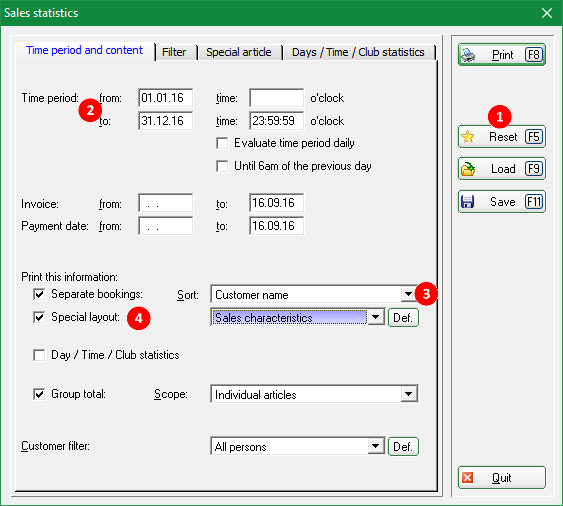Tick Until 6am of the previous day
This screenshot has width=563, height=506.
point(222,166)
